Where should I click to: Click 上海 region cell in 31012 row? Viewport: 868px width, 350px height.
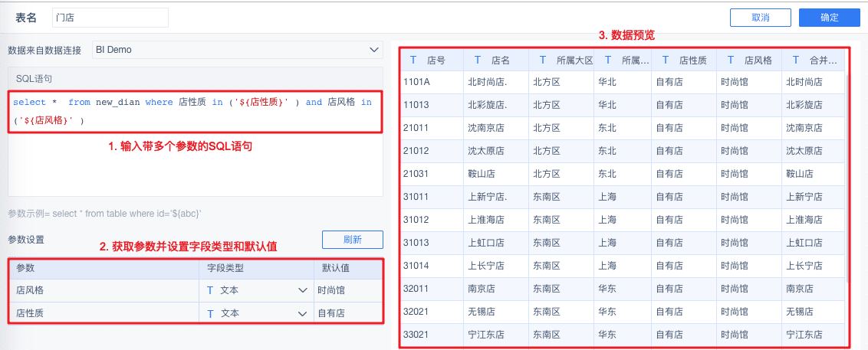point(623,220)
